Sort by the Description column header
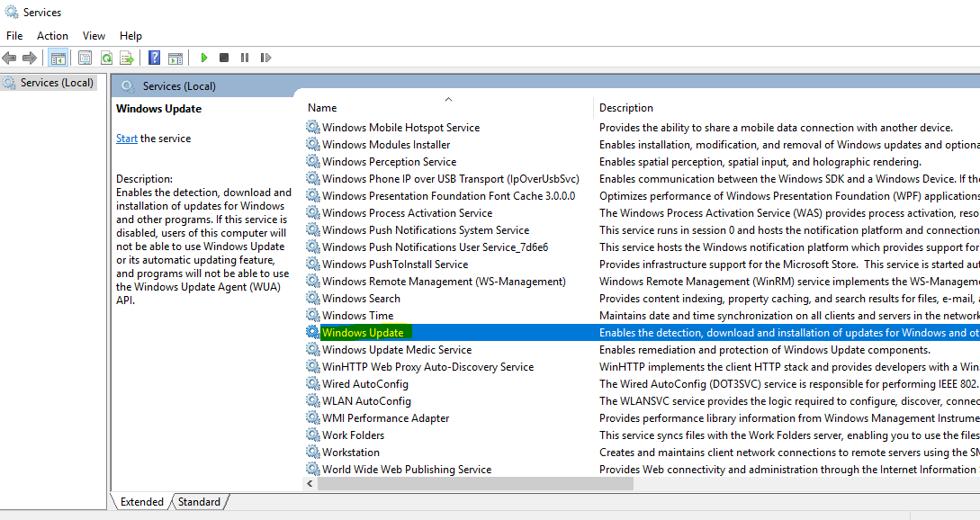This screenshot has height=520, width=980. coord(626,107)
